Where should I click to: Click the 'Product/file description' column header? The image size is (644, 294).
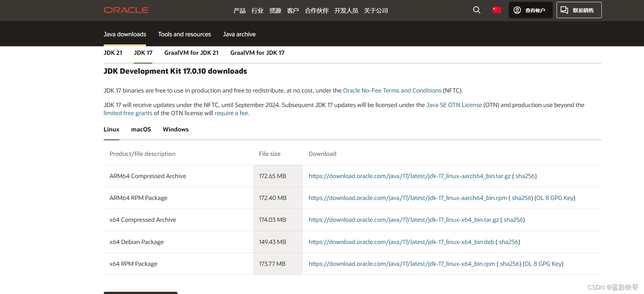click(143, 154)
